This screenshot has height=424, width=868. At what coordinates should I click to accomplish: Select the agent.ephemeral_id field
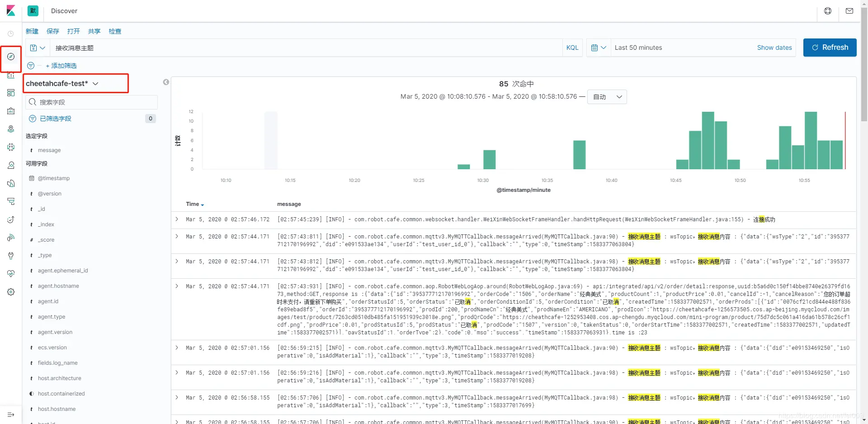click(63, 271)
